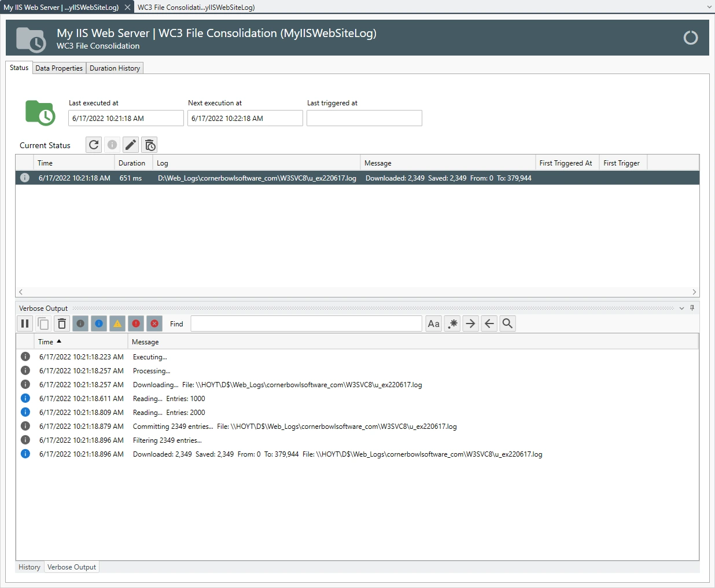The height and width of the screenshot is (588, 715).
Task: Go to next find result arrow
Action: point(470,324)
